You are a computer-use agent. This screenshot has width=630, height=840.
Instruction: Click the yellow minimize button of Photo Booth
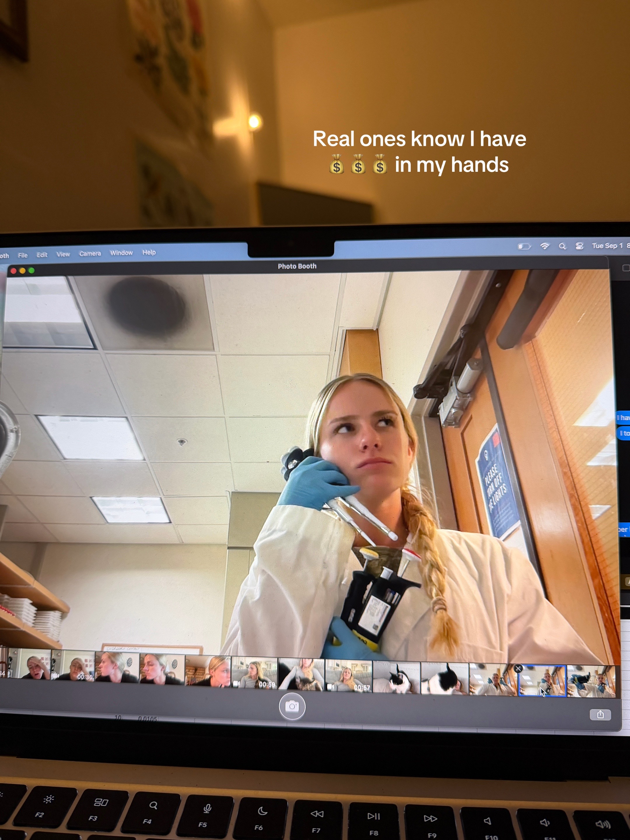coord(22,271)
